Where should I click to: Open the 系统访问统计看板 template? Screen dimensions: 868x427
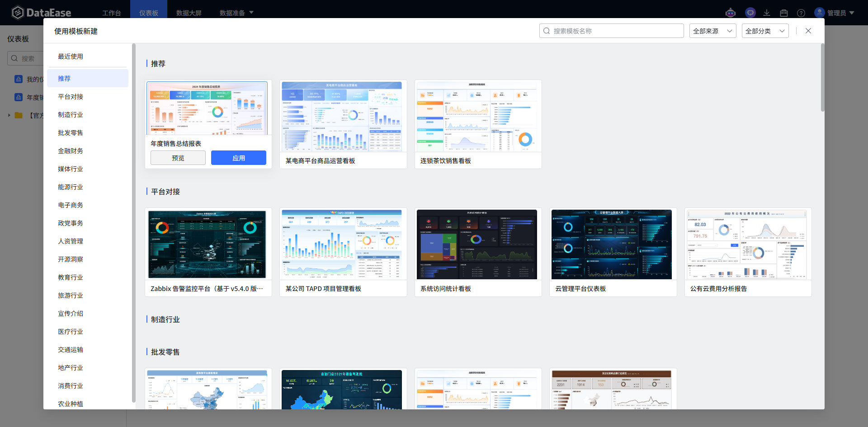click(x=478, y=252)
